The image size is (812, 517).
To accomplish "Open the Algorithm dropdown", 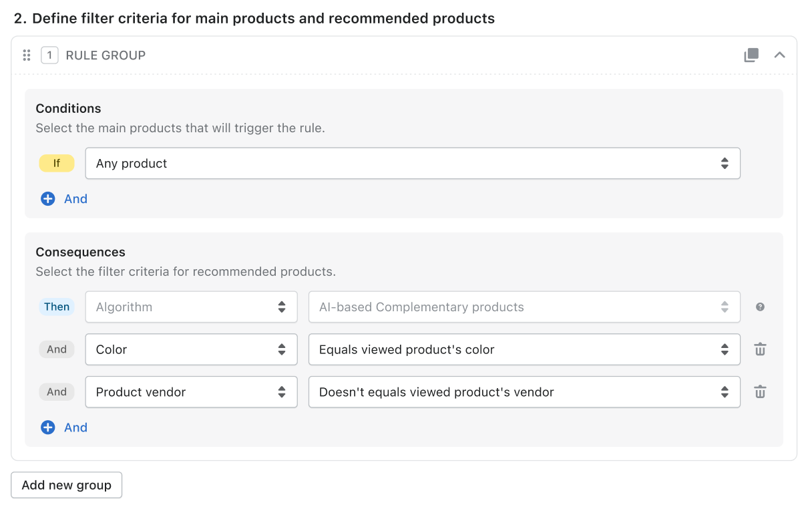I will (191, 307).
